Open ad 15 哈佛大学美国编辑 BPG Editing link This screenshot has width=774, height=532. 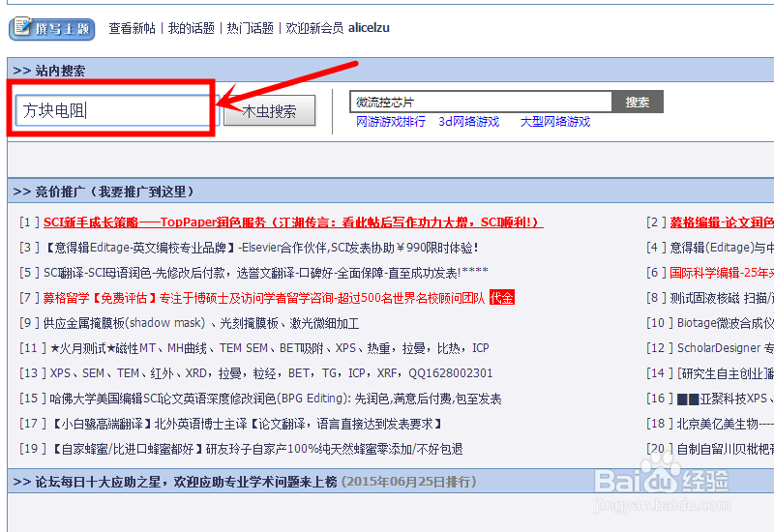pos(276,399)
